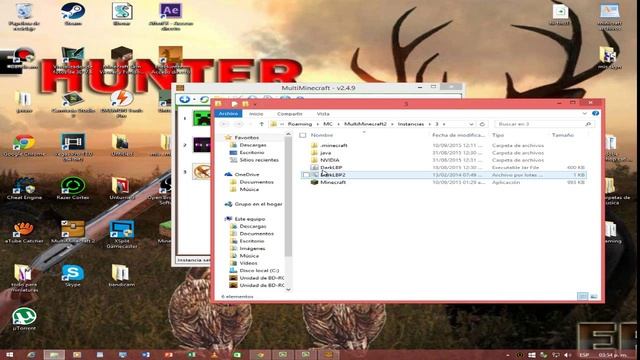Viewport: 640px width, 360px height.
Task: Sort by the Tipo column header
Action: pyautogui.click(x=498, y=135)
